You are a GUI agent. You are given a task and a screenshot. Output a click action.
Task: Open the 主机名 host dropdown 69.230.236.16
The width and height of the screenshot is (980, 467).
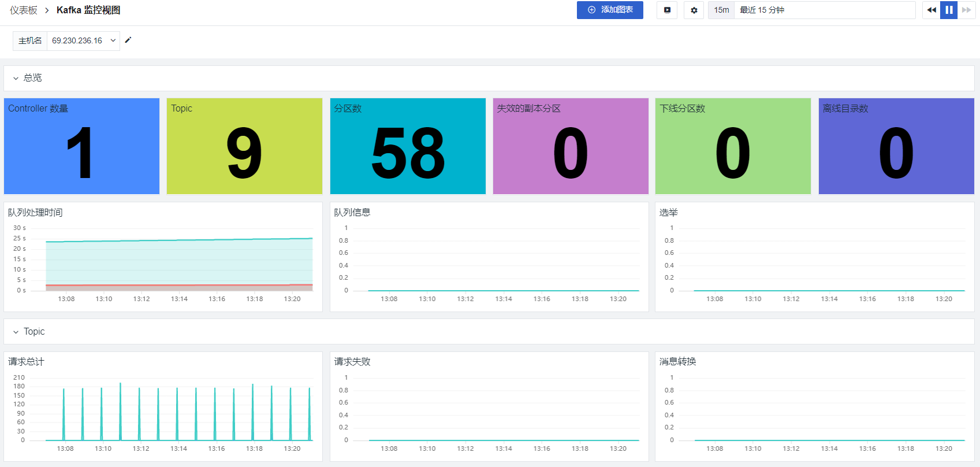(83, 40)
